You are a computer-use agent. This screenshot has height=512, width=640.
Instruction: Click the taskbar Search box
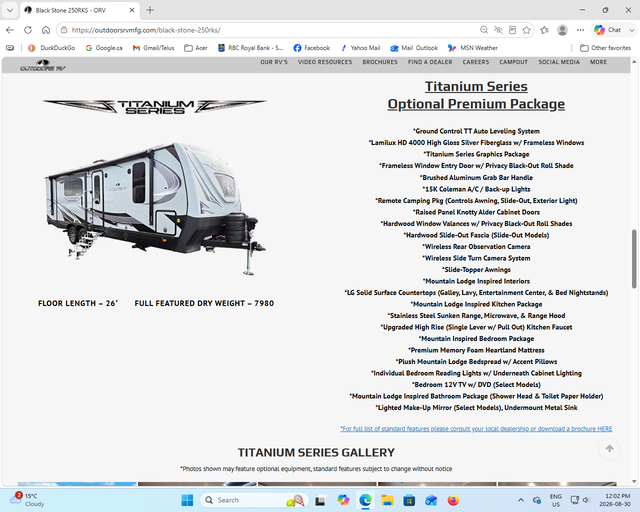tap(253, 500)
